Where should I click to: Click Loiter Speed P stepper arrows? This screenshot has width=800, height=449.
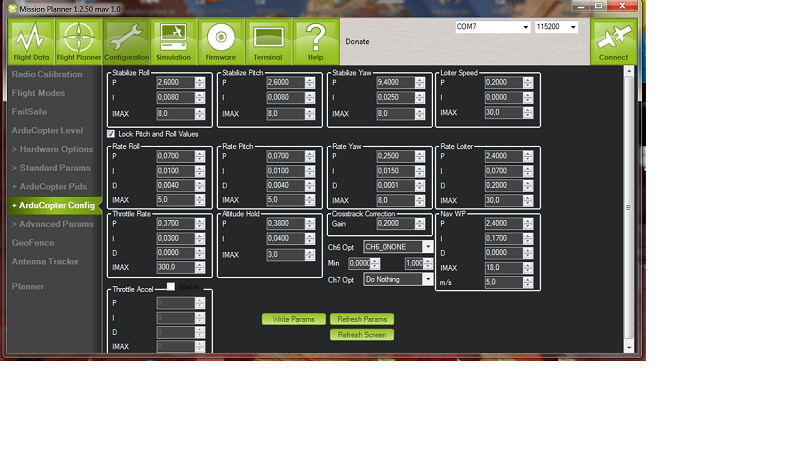pos(528,82)
